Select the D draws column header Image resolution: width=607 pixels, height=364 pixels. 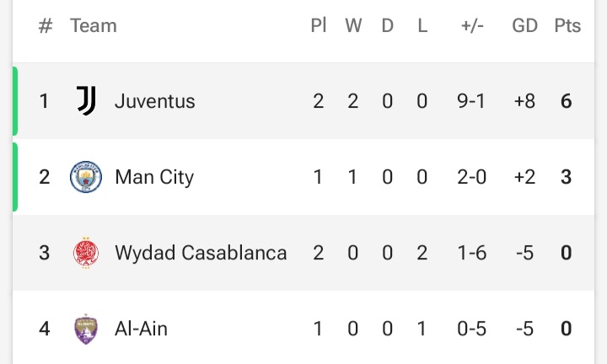[x=388, y=25]
